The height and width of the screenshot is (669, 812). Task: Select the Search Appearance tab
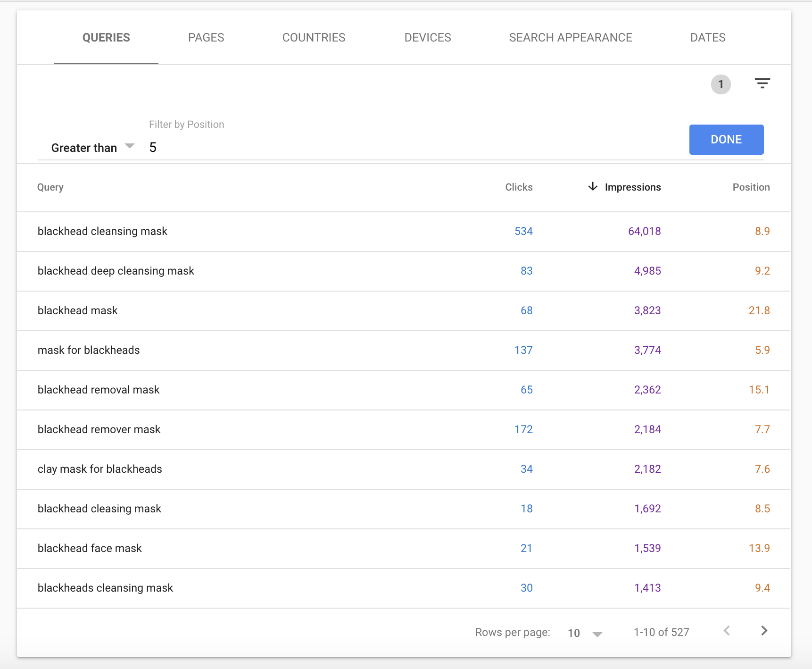(x=570, y=38)
